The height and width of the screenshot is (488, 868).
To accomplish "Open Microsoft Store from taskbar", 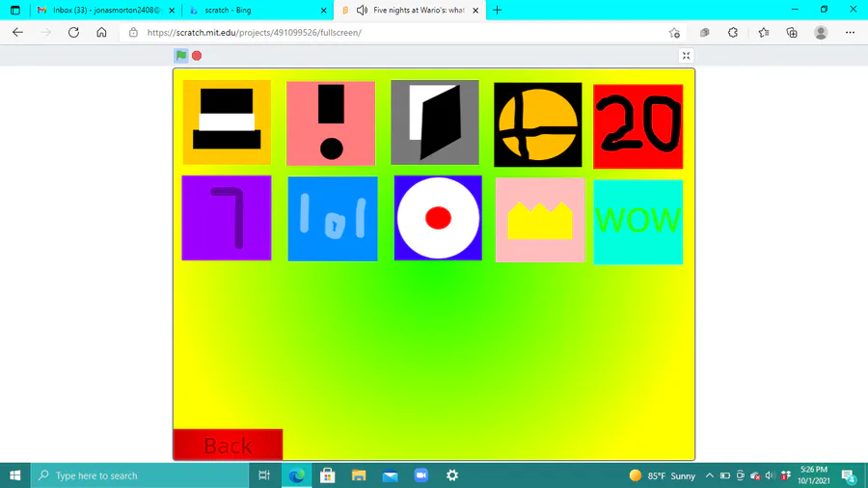I will pyautogui.click(x=328, y=475).
